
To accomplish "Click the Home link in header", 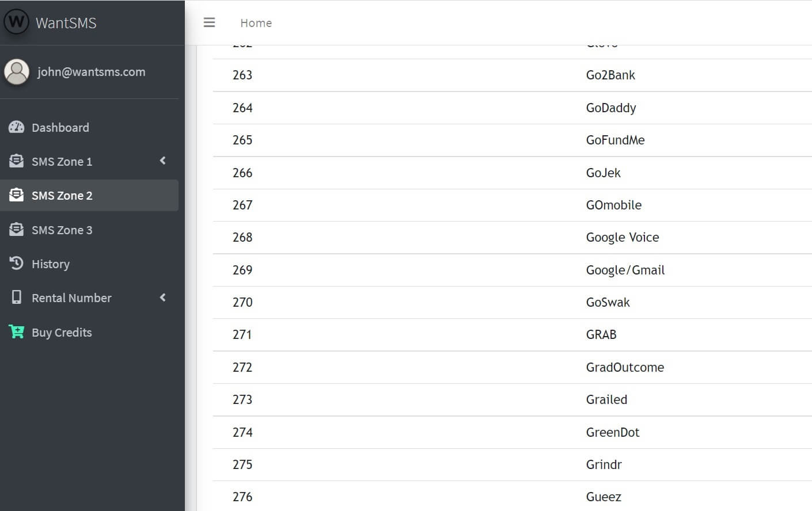I will [256, 23].
